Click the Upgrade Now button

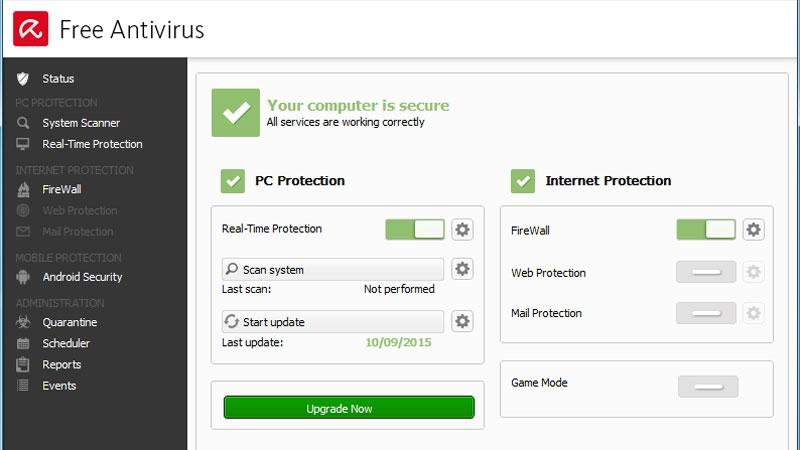(348, 408)
